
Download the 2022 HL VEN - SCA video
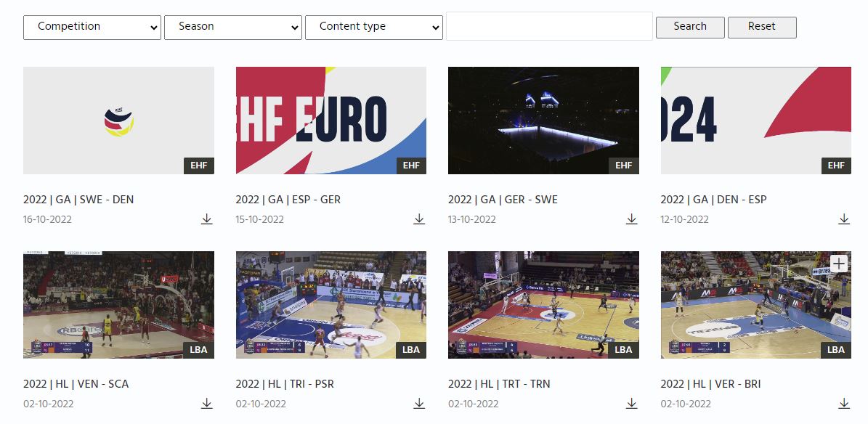point(206,403)
